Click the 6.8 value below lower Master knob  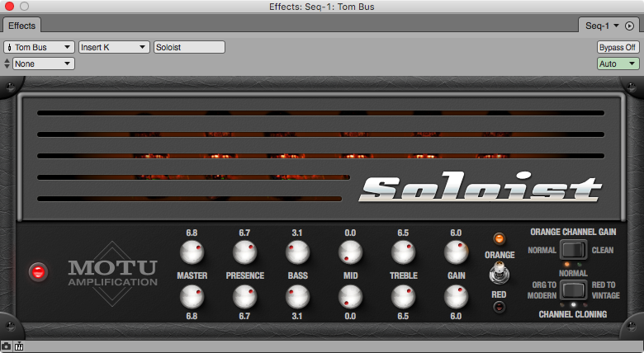(x=192, y=316)
